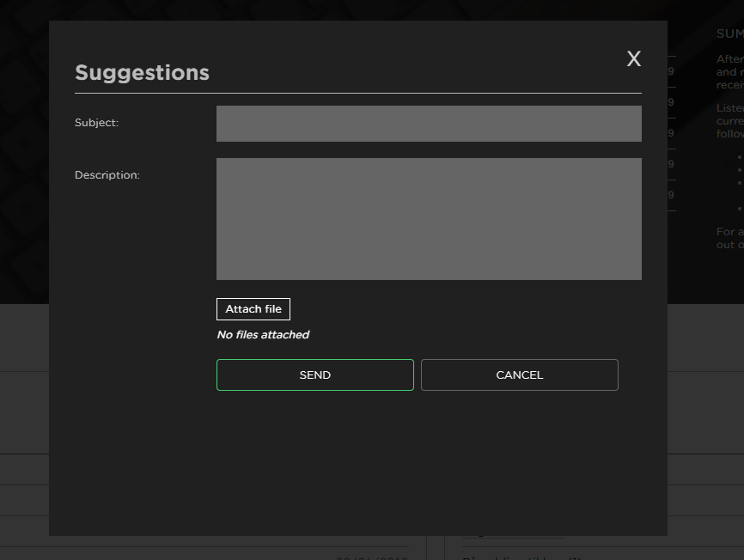Click the Suggestions dialog heading
The width and height of the screenshot is (744, 560).
(x=142, y=73)
